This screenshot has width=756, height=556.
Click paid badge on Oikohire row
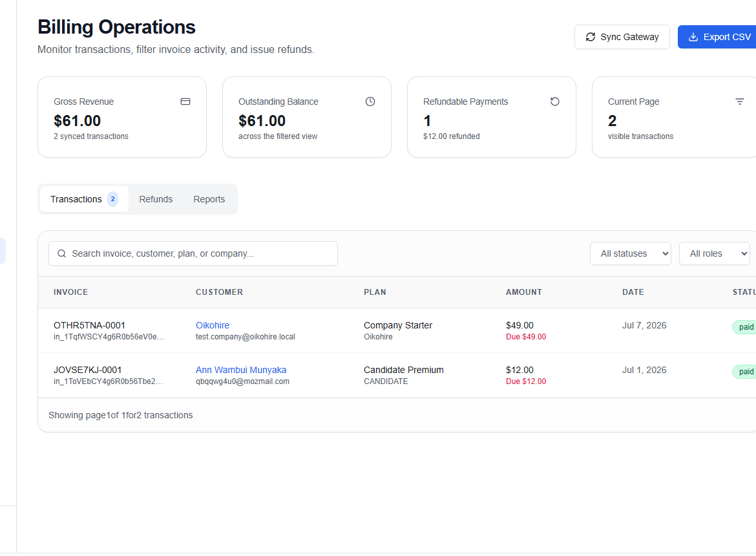click(x=745, y=327)
